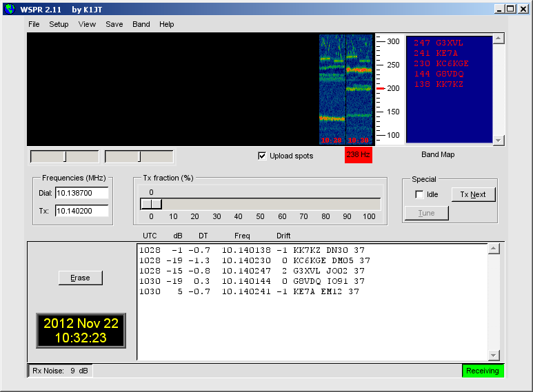
Task: Click decode row G8VDQ IO91
Action: 252,281
